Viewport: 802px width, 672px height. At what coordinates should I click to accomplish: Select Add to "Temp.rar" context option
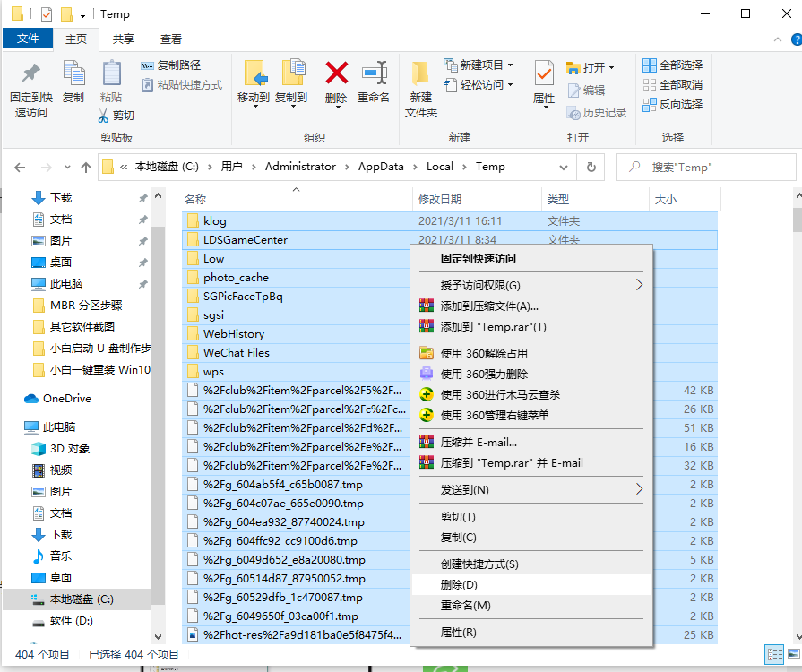[x=493, y=326]
